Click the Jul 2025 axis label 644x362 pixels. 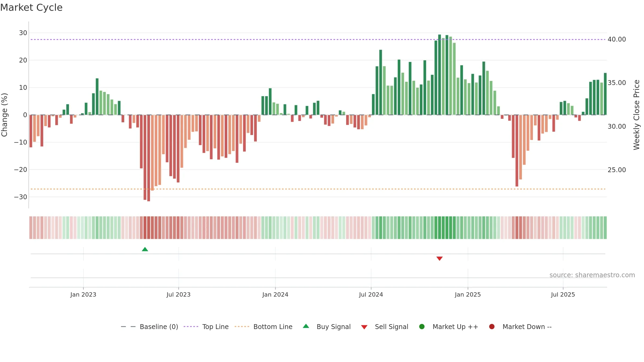563,295
